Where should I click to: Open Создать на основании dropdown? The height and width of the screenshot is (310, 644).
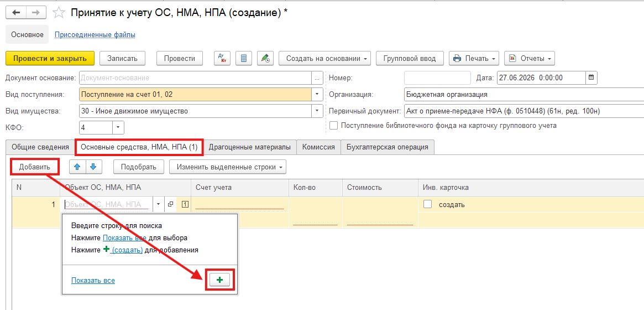pyautogui.click(x=325, y=58)
